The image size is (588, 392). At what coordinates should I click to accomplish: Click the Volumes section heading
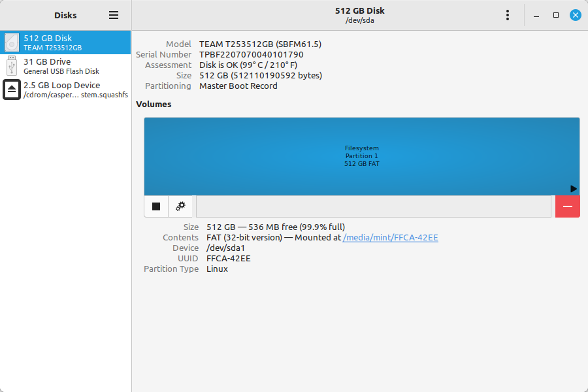point(154,105)
